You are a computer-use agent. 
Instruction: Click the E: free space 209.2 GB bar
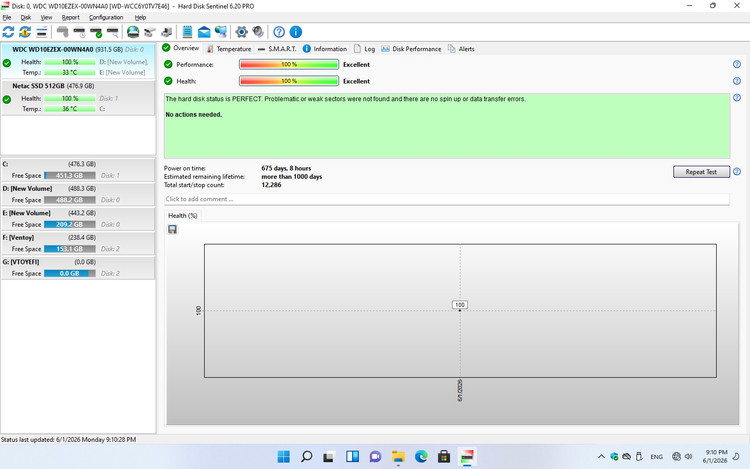pos(70,224)
